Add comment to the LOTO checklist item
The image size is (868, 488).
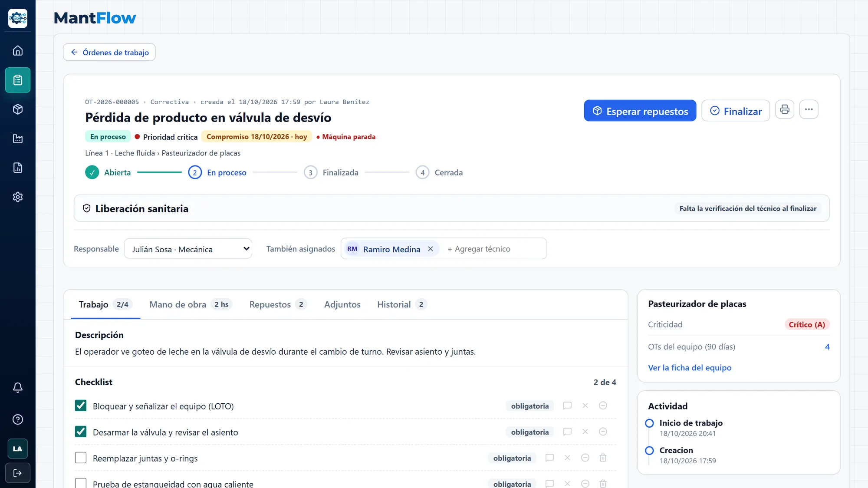(567, 406)
